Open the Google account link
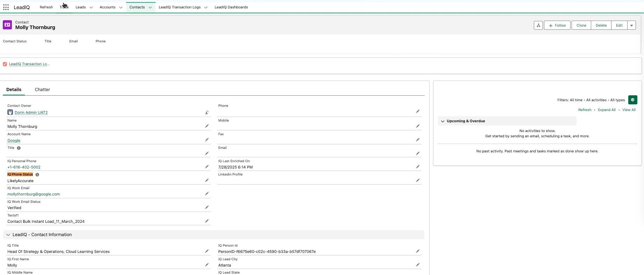Screen dimensions: 644x275 click(14, 140)
